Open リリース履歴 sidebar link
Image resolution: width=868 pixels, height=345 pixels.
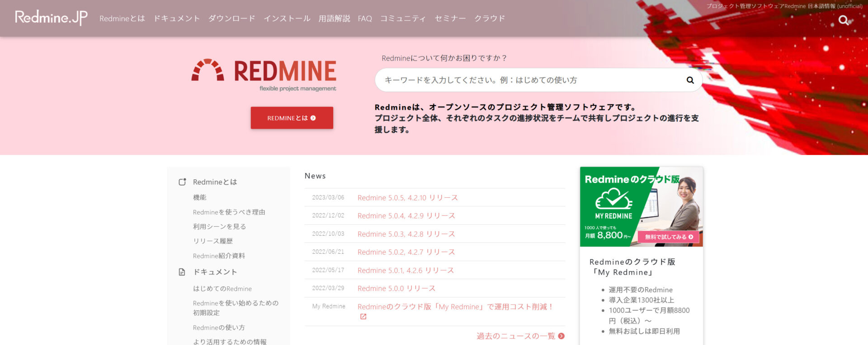coord(212,241)
